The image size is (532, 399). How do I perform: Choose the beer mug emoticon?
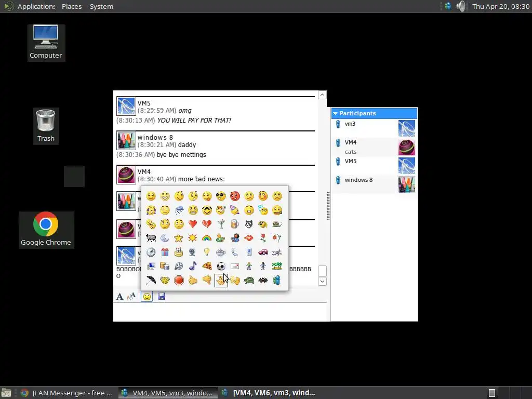click(x=235, y=224)
